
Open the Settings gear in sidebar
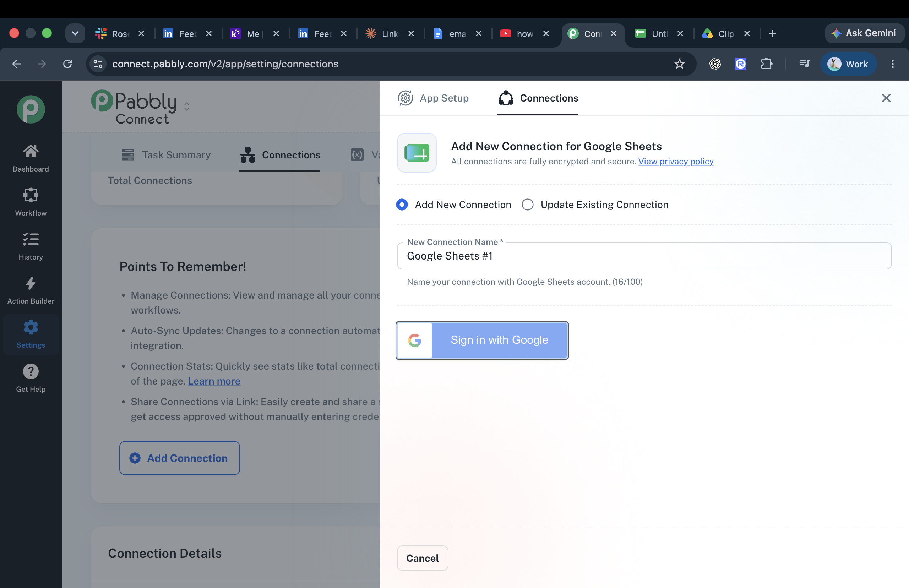pos(31,334)
